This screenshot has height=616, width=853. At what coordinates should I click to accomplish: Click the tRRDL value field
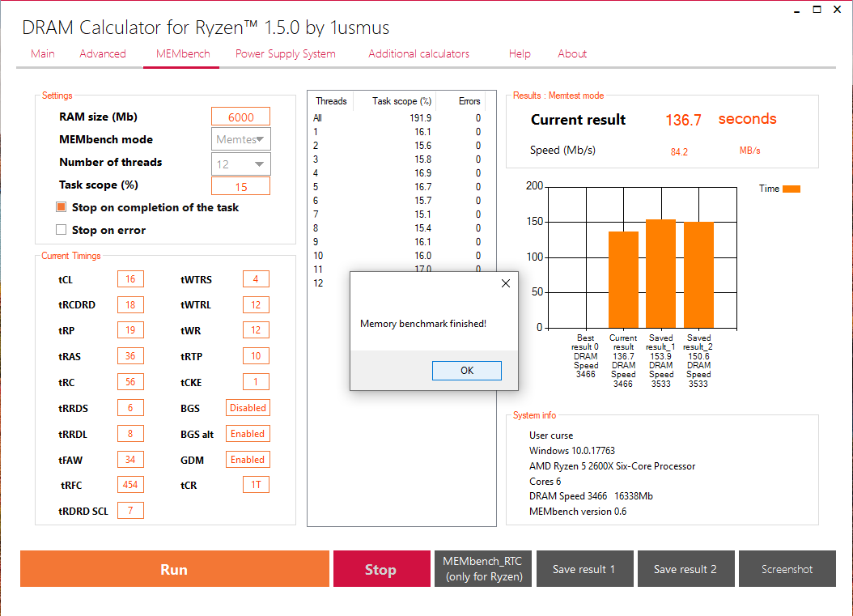tap(130, 434)
